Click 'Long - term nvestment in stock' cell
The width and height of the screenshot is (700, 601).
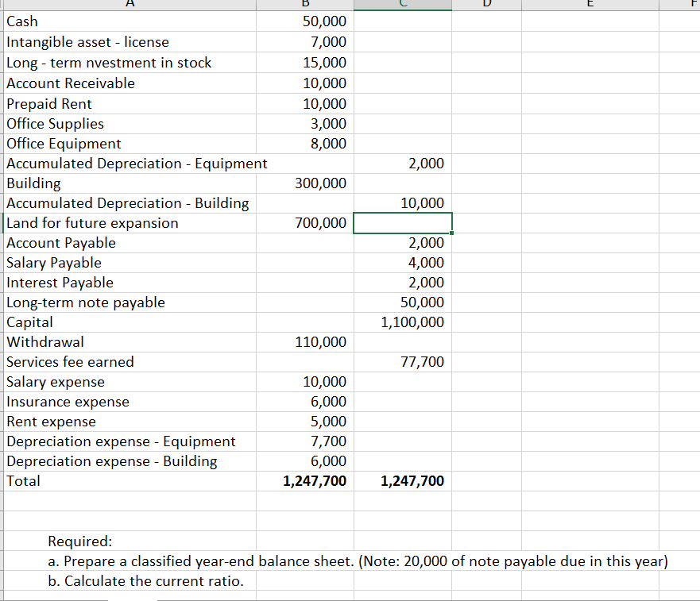pos(130,63)
